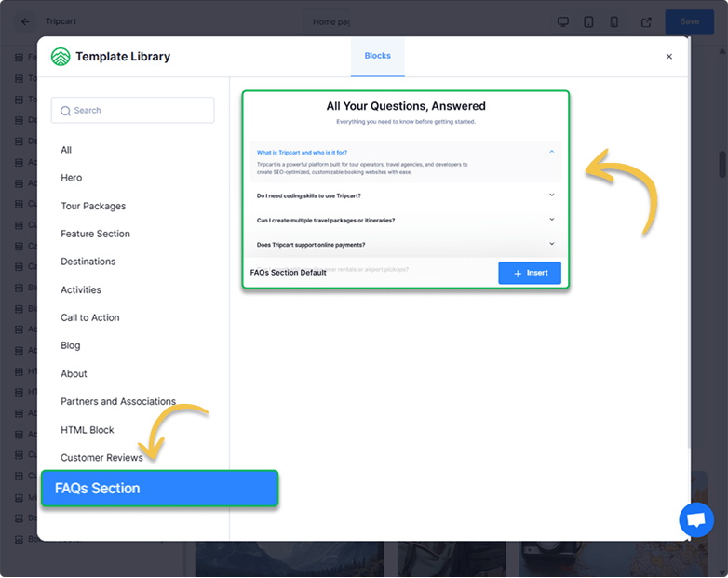Select the FAQs Section category
Screen dimensions: 728x578
pyautogui.click(x=160, y=489)
